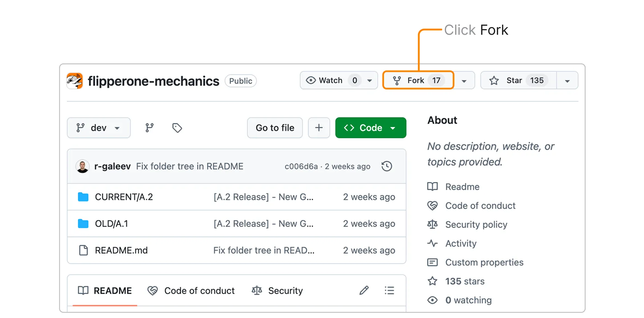Click r-galeev's avatar picture

tap(82, 166)
